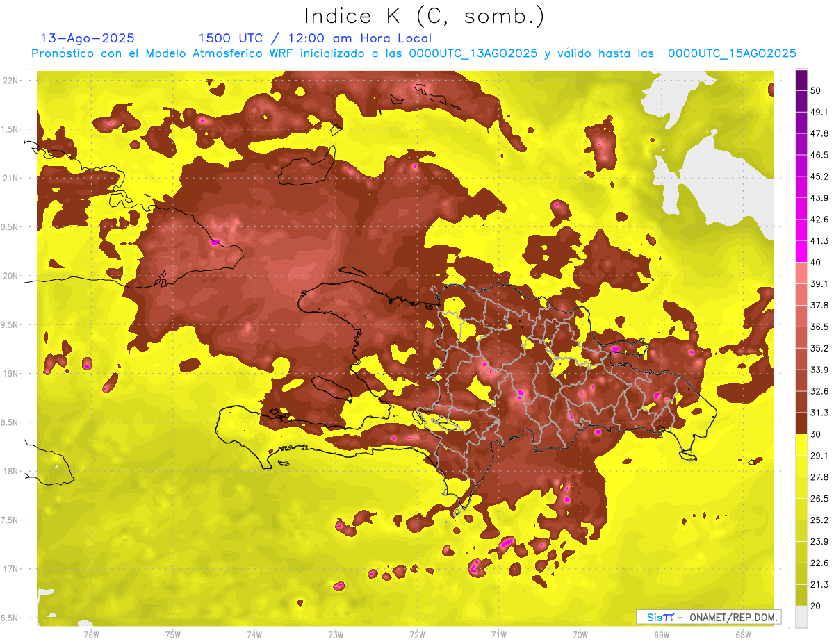
Task: Click the "SisTT - ONAMET/REP.DOM." label box
Action: tap(708, 617)
